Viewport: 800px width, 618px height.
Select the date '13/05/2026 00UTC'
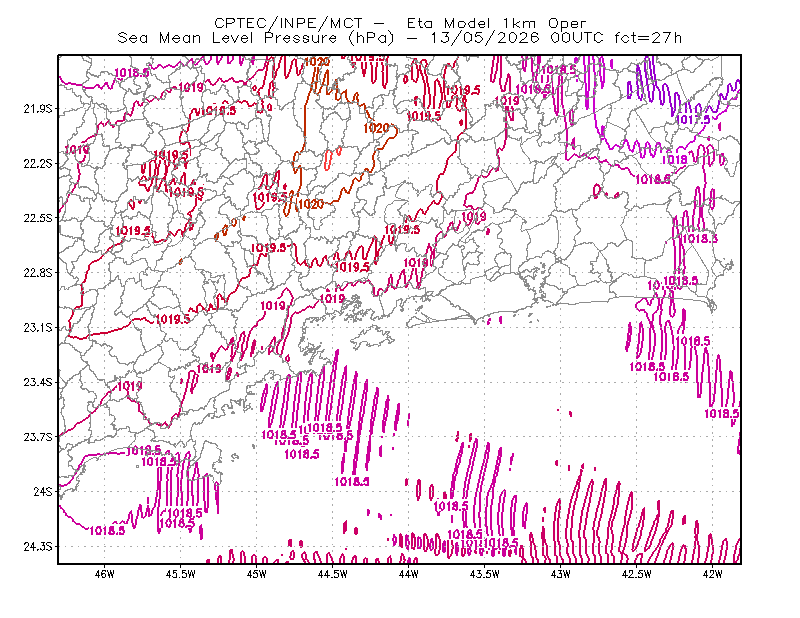(517, 38)
